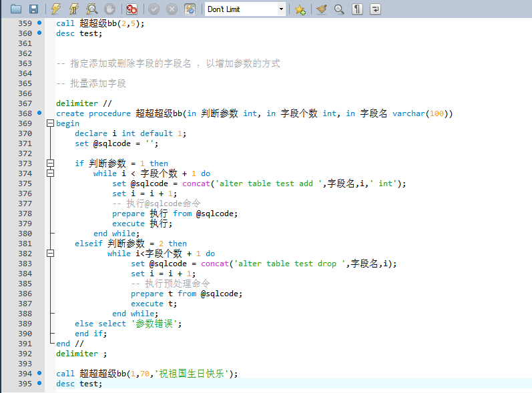The width and height of the screenshot is (532, 393).
Task: Click statement marker dot on line 368
Action: click(39, 113)
